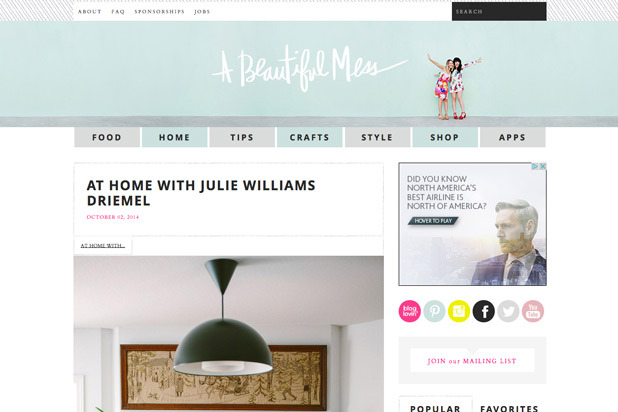Screen dimensions: 618x412
Task: Visit the SHOP section
Action: tap(445, 137)
